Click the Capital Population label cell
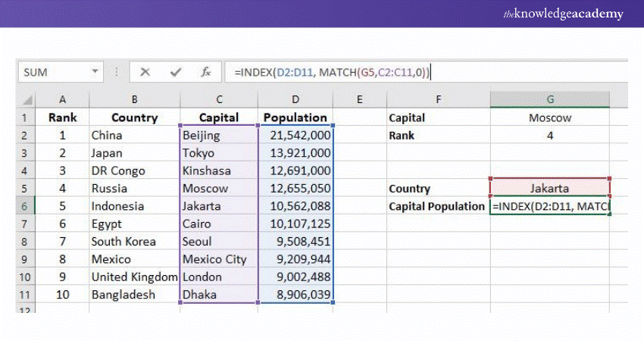Image resolution: width=644 pixels, height=341 pixels. (437, 206)
